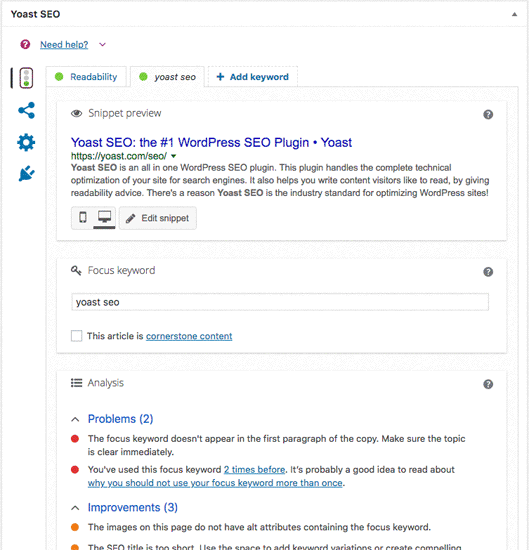Click the red bullet for first paragraph problem
The width and height of the screenshot is (529, 550).
(x=75, y=439)
